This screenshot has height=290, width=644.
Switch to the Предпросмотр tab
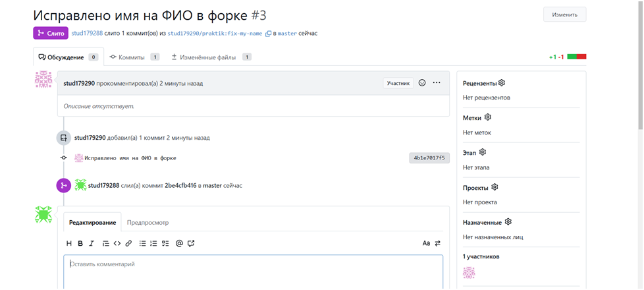[148, 223]
